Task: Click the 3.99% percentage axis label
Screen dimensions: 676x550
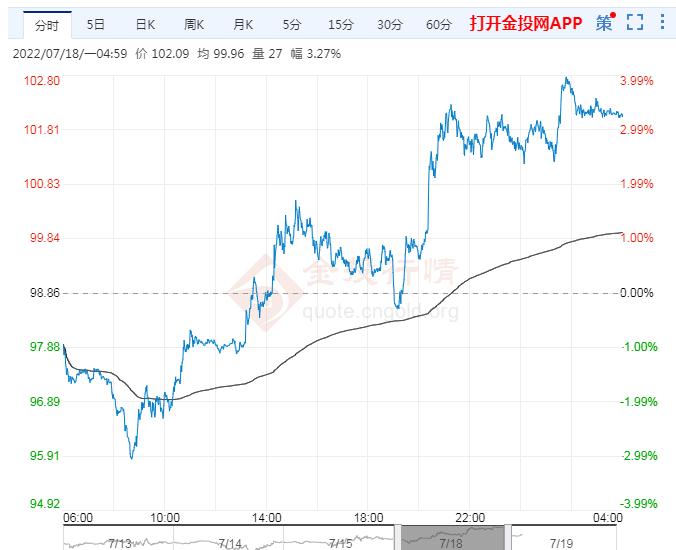Action: 637,81
